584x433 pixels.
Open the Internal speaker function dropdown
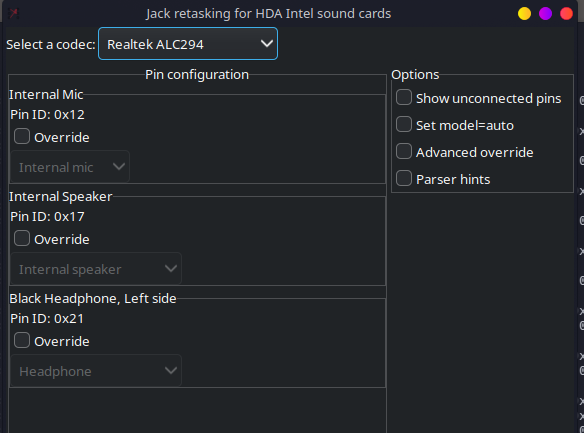96,269
